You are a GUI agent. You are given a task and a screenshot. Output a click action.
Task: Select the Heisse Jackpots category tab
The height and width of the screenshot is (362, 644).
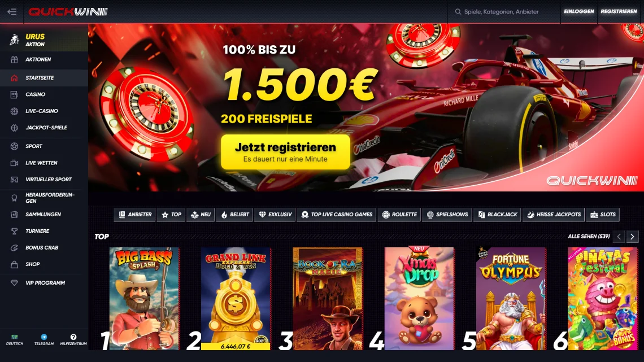click(554, 214)
